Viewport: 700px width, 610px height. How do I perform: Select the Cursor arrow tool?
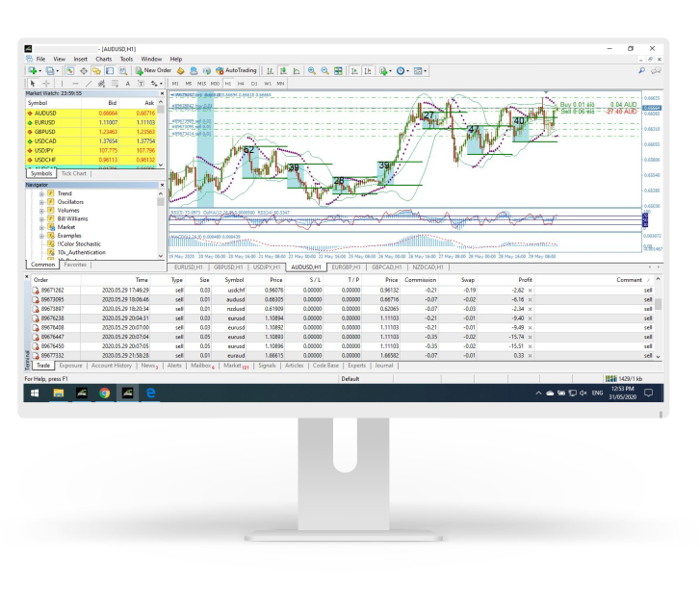pos(33,84)
